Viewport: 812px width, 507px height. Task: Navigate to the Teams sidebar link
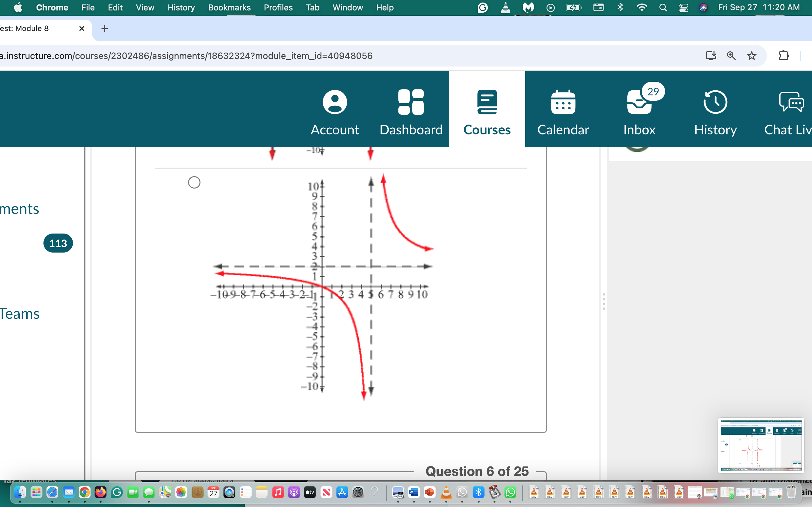point(19,314)
